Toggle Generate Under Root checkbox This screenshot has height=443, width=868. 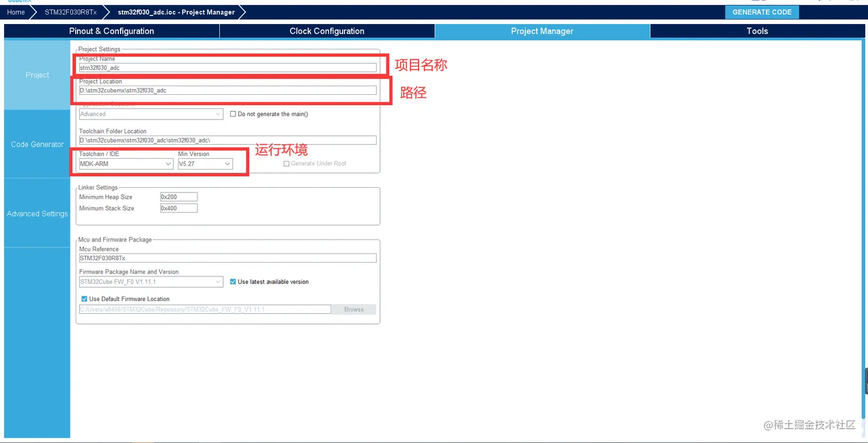point(286,164)
